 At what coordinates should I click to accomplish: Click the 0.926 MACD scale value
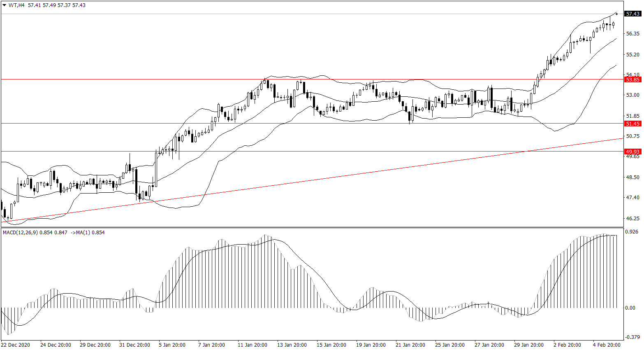click(632, 232)
